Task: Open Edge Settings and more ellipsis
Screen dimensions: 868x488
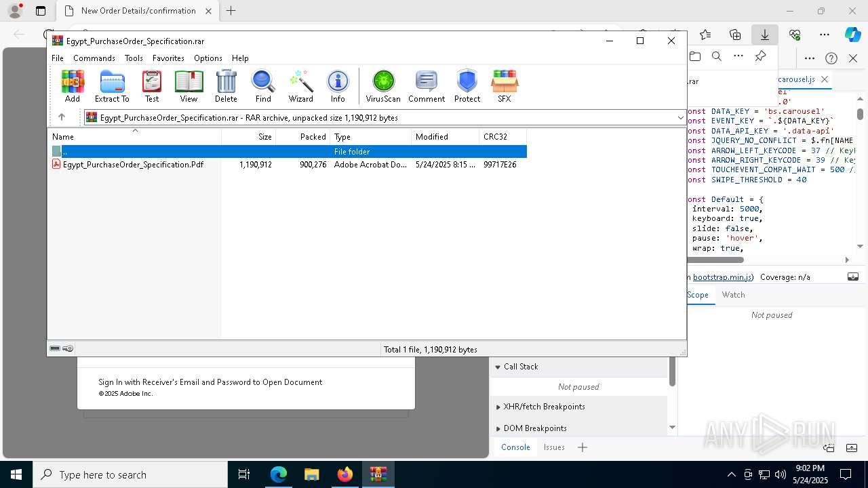Action: coord(825,35)
